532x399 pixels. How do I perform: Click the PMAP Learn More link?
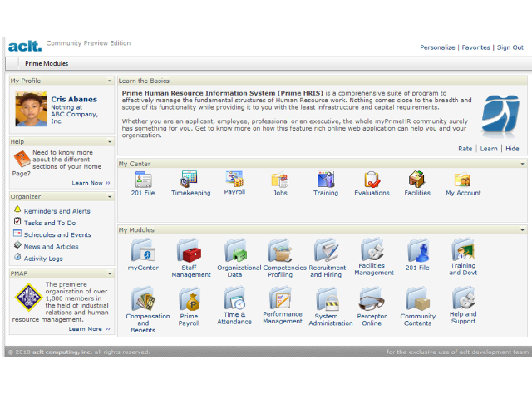tap(89, 329)
